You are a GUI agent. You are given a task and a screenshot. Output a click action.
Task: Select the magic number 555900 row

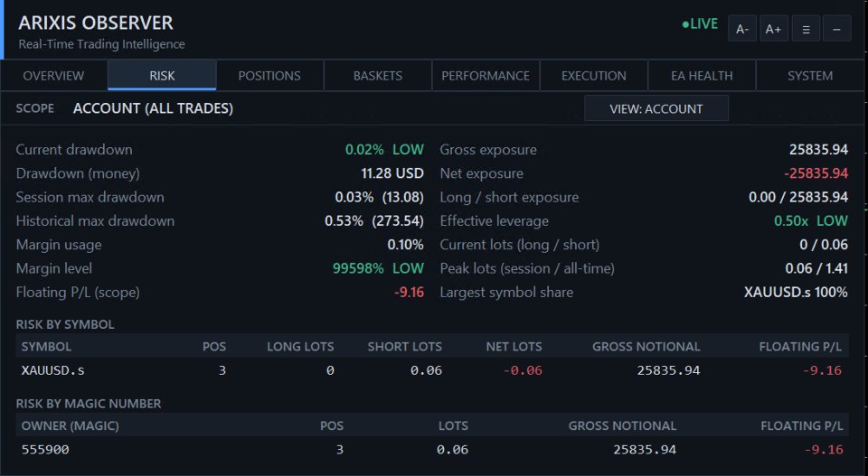[x=432, y=450]
